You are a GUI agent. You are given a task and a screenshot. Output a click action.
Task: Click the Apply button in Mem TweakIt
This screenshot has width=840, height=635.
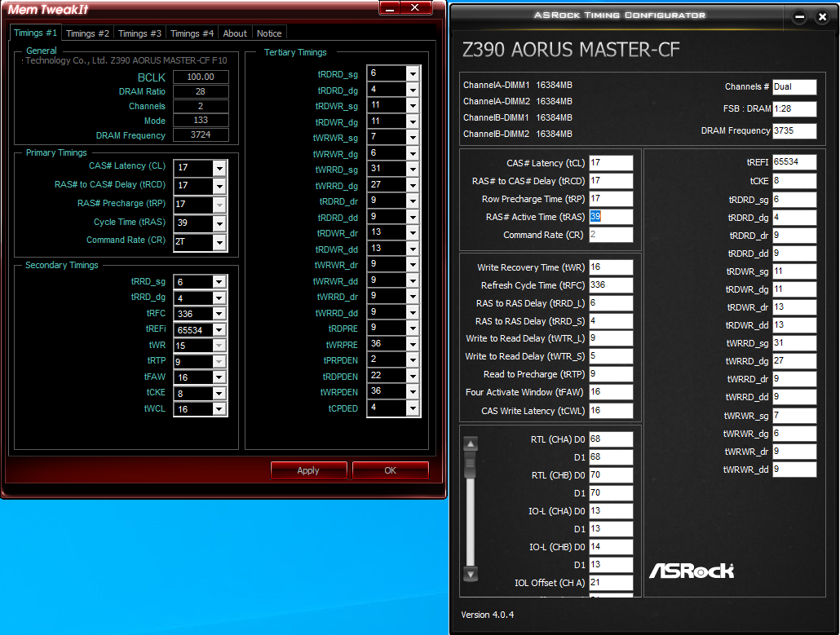[x=308, y=470]
